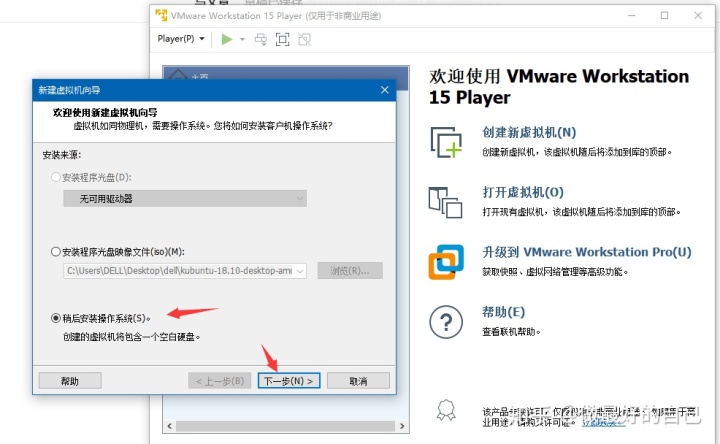This screenshot has height=444, width=720.
Task: Click the 上一步(B) back button
Action: pos(219,381)
